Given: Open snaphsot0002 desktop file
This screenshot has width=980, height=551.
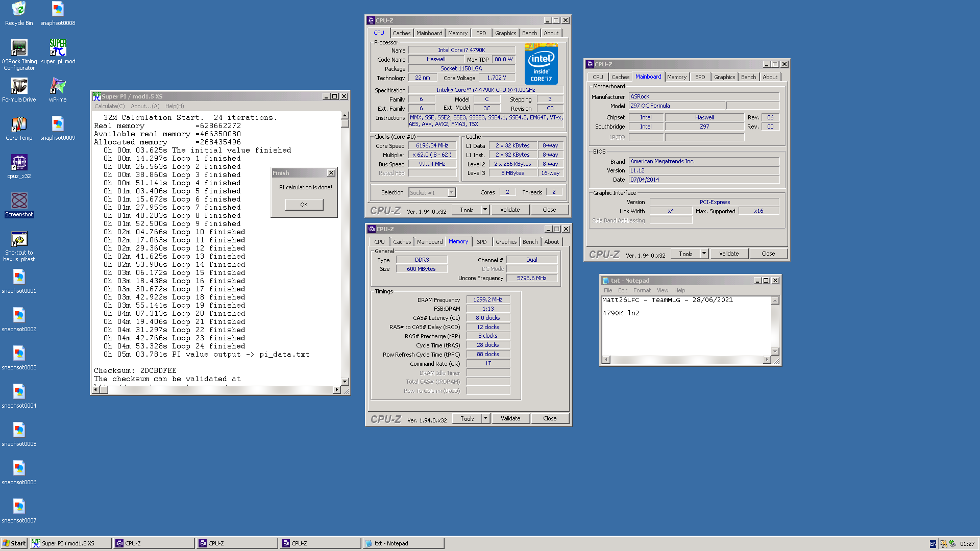Looking at the screenshot, I should click(19, 320).
